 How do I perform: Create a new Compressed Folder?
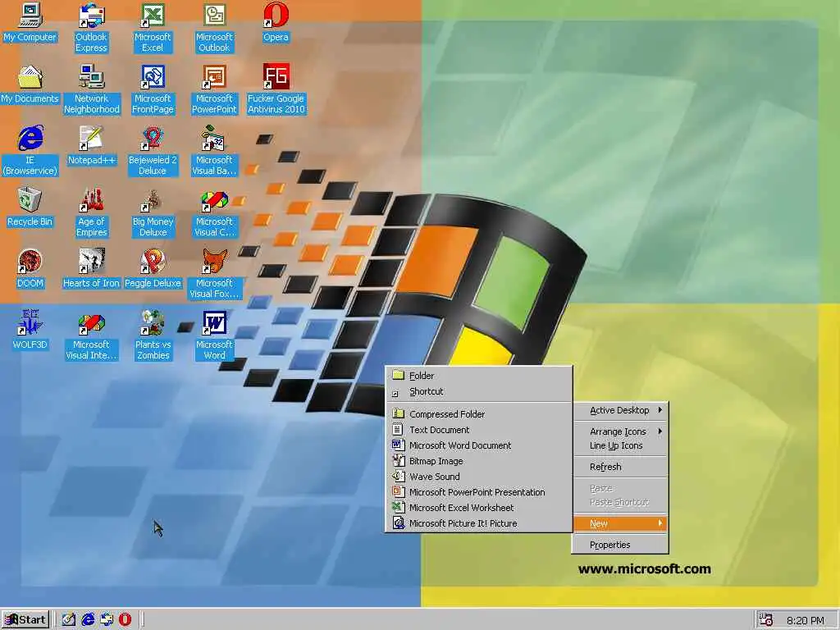point(478,414)
